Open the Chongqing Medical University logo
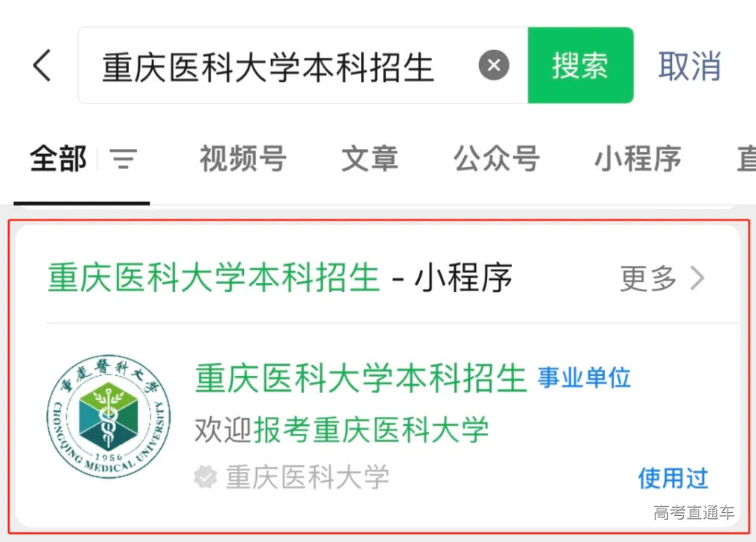 pyautogui.click(x=109, y=417)
